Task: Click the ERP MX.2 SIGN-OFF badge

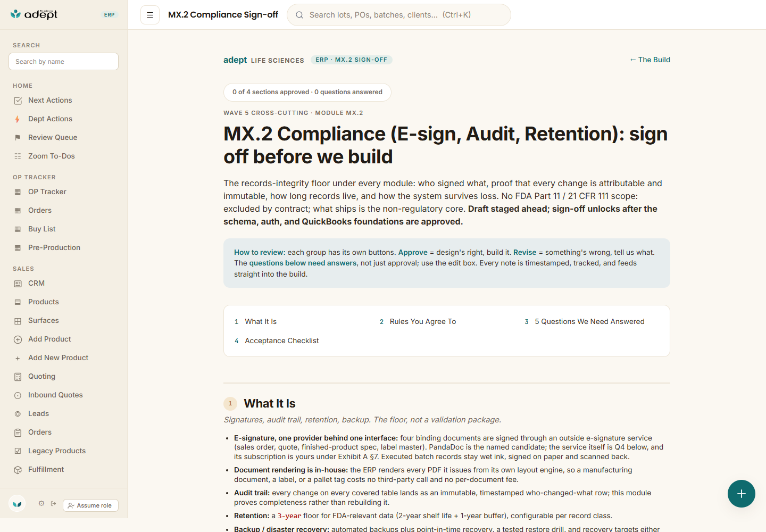Action: (351, 60)
